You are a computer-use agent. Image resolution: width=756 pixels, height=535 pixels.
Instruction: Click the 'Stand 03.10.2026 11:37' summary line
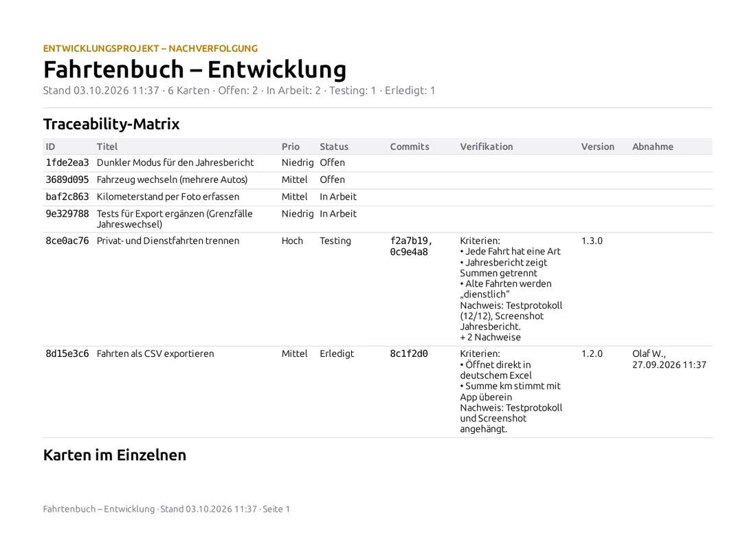pyautogui.click(x=239, y=90)
